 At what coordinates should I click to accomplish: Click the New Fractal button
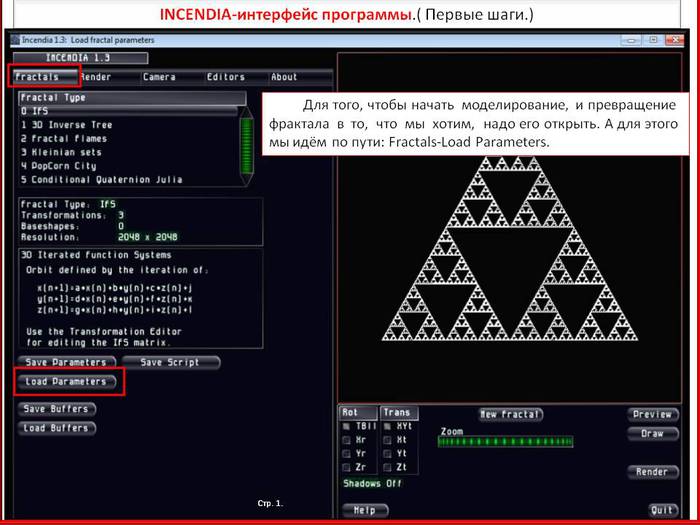[x=511, y=414]
